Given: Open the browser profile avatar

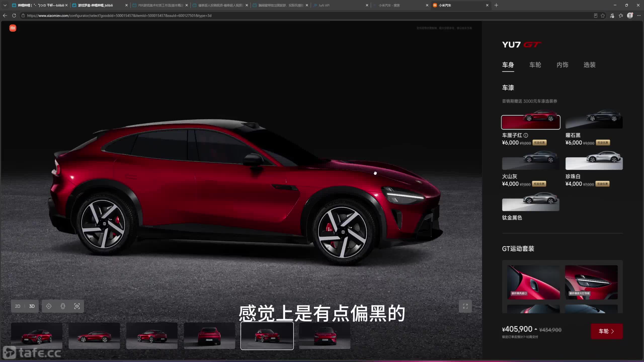Looking at the screenshot, I should [x=630, y=16].
